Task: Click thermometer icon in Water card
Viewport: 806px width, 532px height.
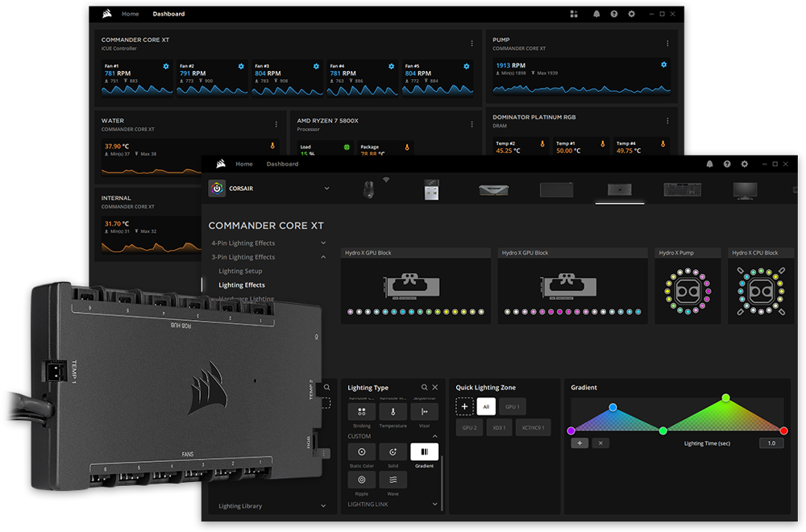Action: 272,146
